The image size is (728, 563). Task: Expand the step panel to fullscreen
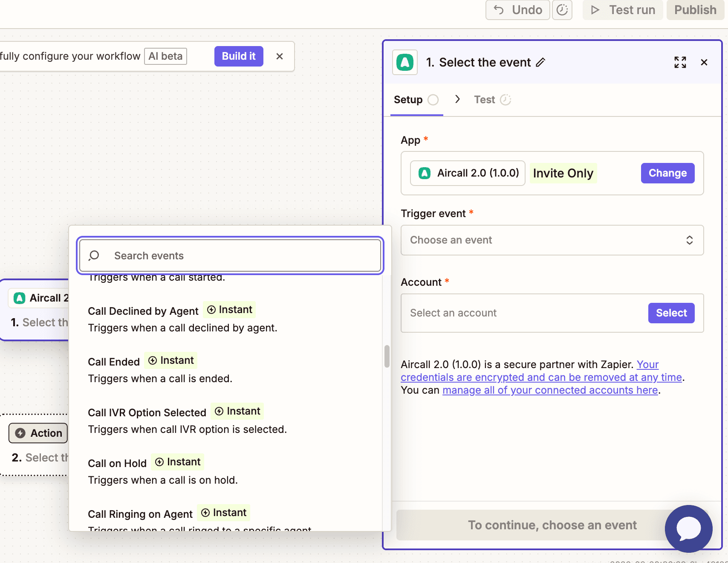(x=681, y=62)
